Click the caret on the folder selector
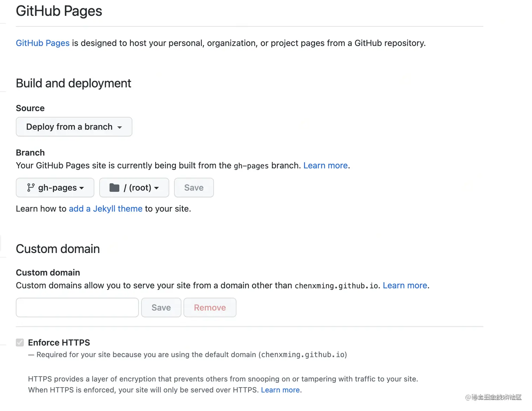Viewport: 532px width, 411px height. click(157, 188)
